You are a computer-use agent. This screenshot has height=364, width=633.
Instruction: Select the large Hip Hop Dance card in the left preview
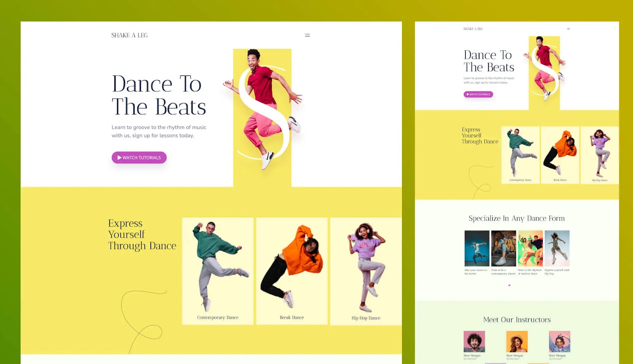click(x=366, y=271)
